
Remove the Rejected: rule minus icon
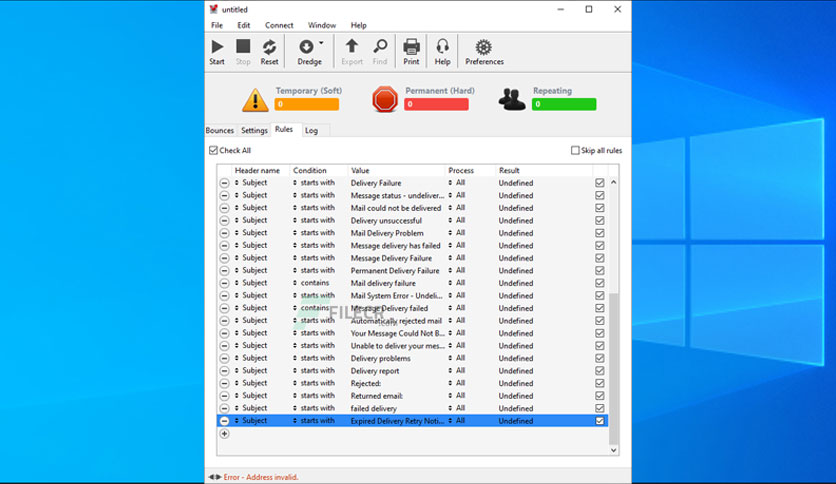224,383
